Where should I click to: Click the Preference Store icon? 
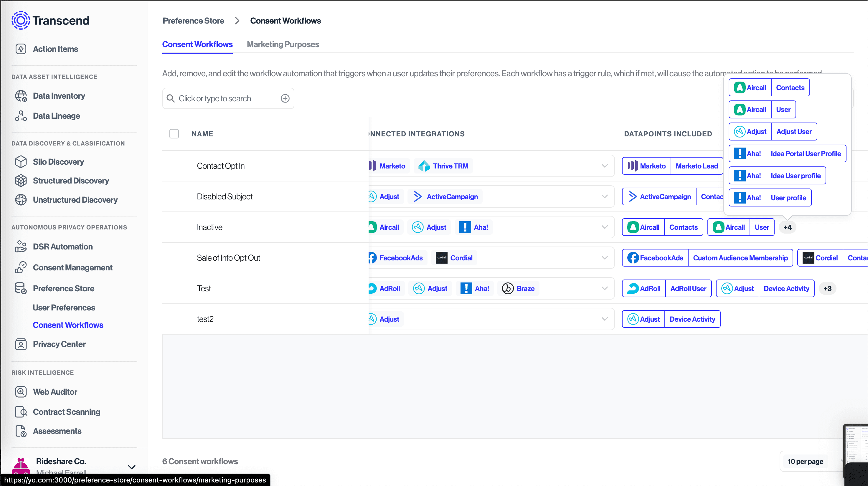[x=21, y=288]
